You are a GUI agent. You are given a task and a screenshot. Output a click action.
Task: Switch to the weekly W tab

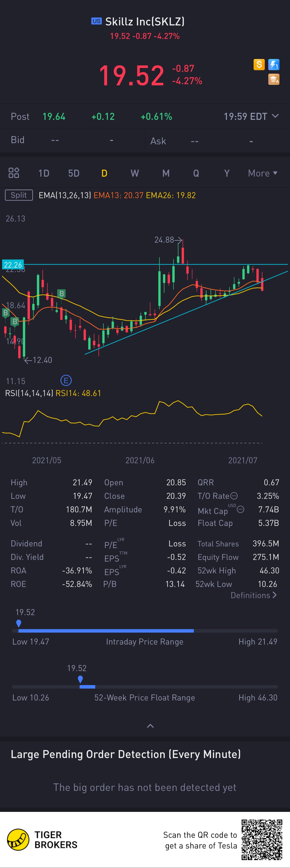pyautogui.click(x=135, y=173)
